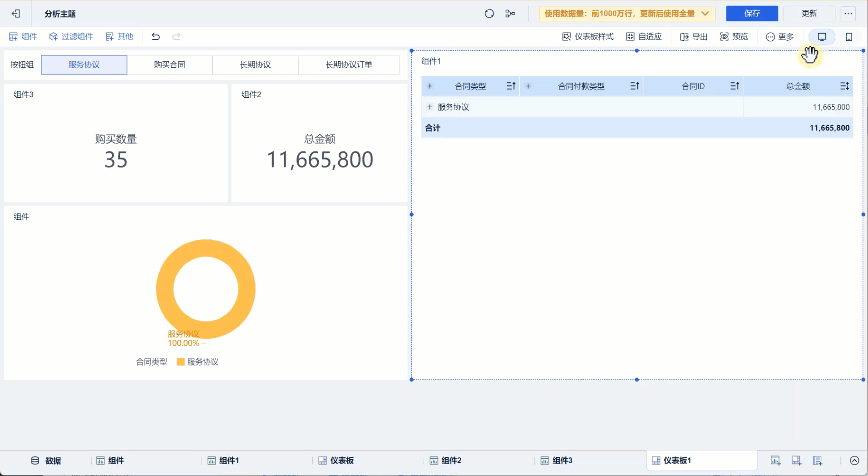
Task: Add a new component via bottom bar icon
Action: tap(775, 461)
